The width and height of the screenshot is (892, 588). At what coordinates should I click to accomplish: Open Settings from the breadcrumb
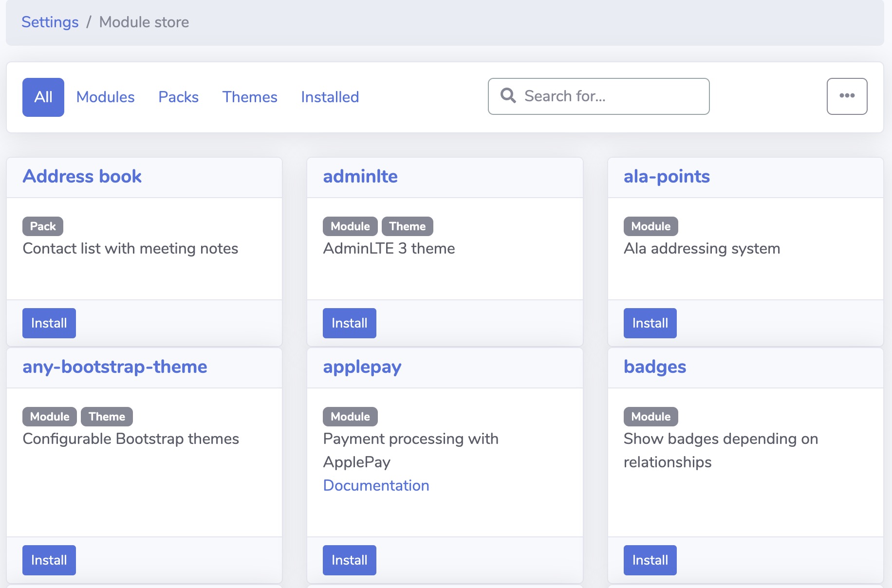coord(50,22)
